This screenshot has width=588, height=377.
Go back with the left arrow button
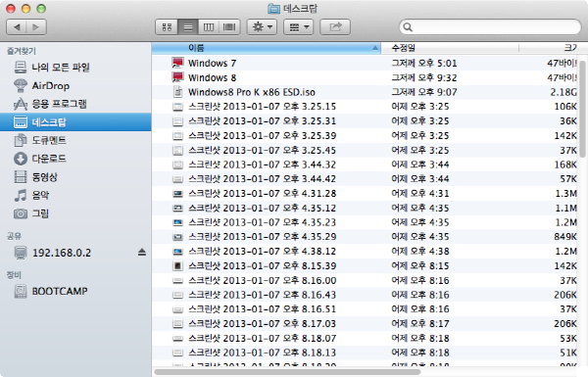point(17,27)
